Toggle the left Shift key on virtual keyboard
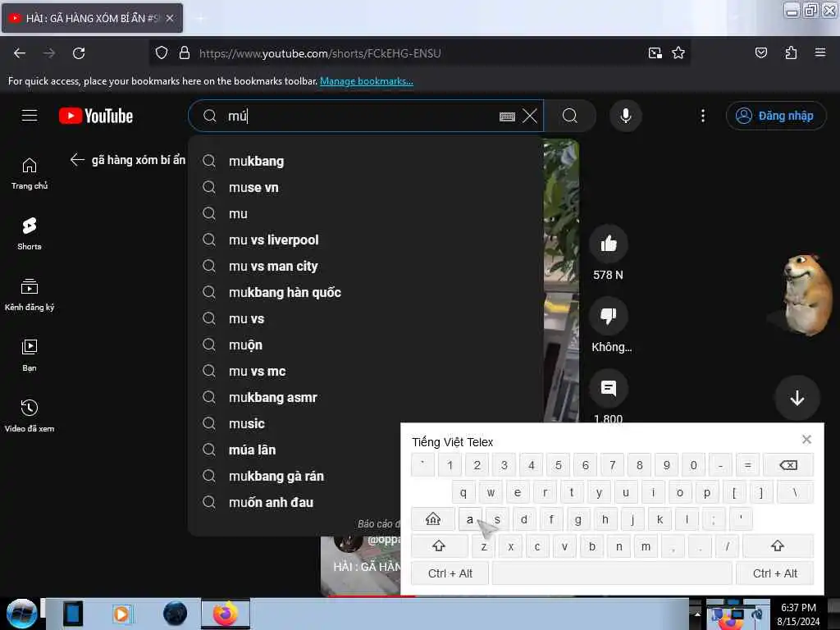840x630 pixels. [439, 546]
